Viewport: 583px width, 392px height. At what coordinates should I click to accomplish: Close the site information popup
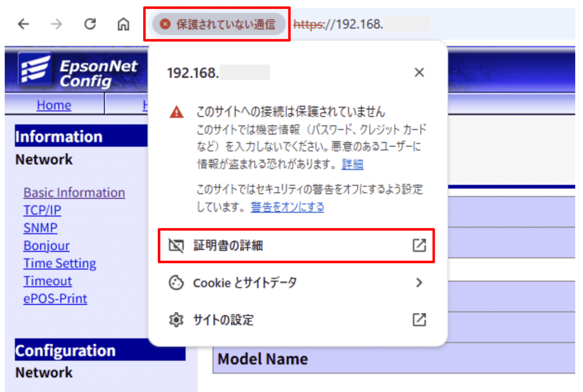pyautogui.click(x=419, y=72)
